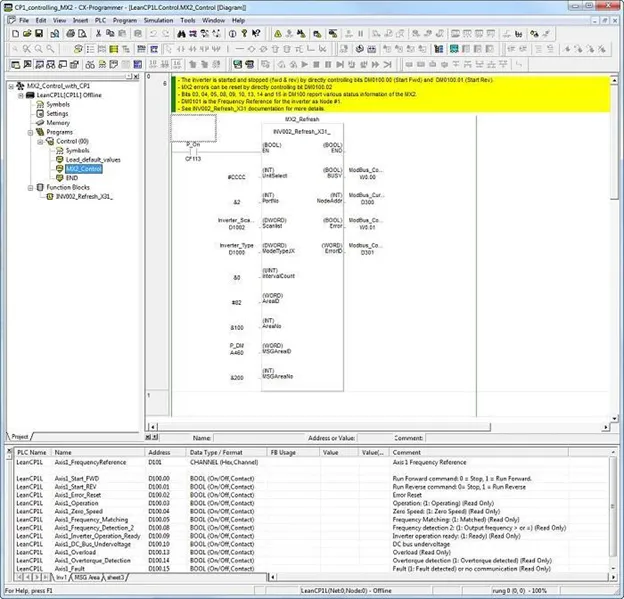Screen dimensions: 624x599
Task: Select the Axis1_Start_FWD symbol row
Action: [75, 480]
